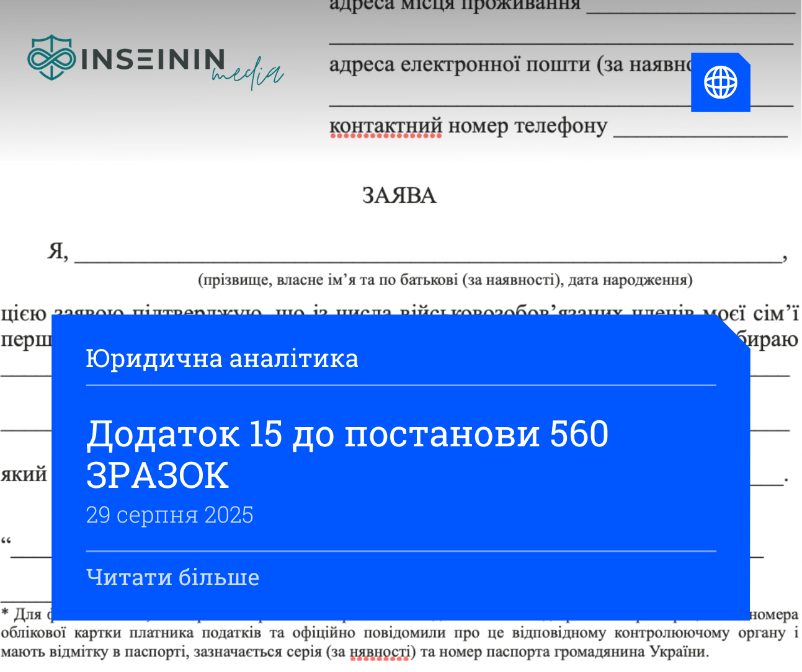Open the 'Читати більше' link
This screenshot has height=672, width=802.
(172, 577)
